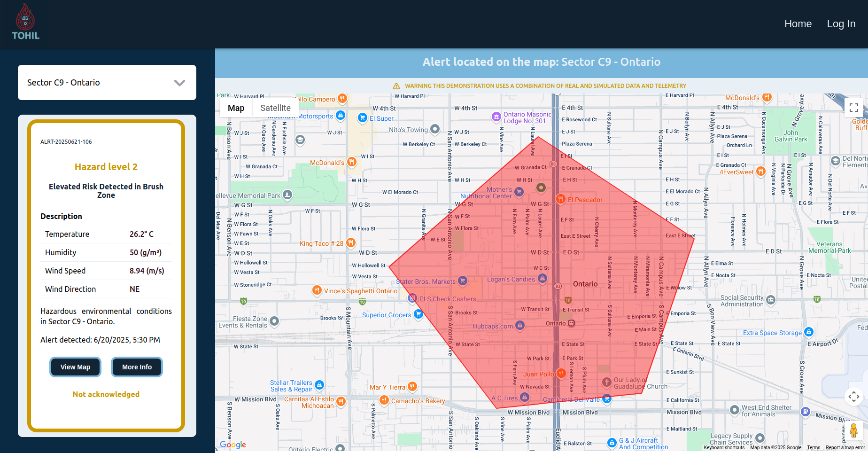
Task: Click the Logan's Candies shop marker
Action: point(542,278)
